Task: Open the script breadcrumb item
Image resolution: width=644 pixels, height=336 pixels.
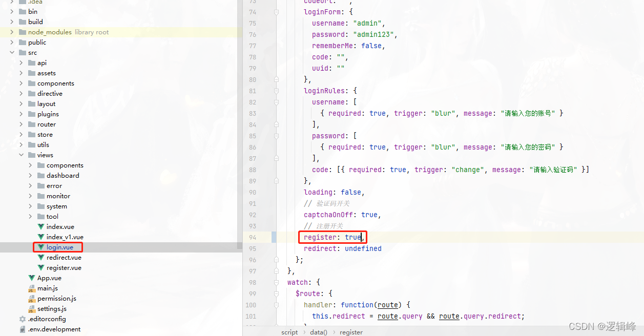Action: point(289,332)
